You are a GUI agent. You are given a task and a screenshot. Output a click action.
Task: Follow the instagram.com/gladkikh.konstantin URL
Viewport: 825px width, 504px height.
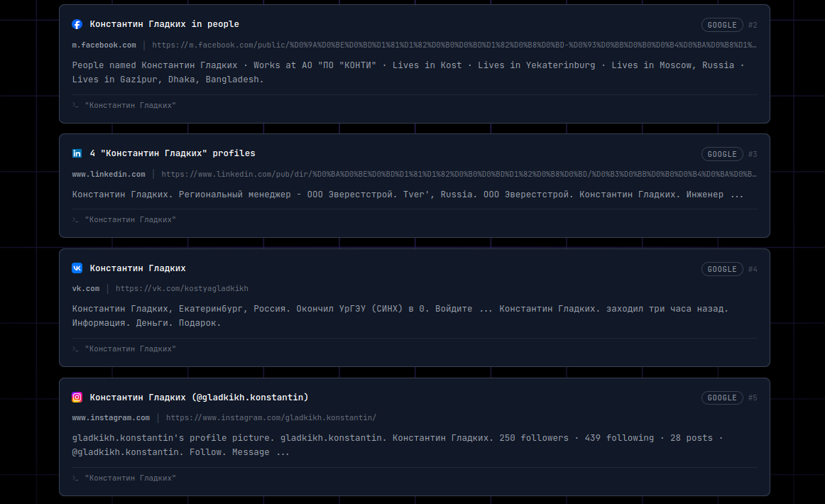click(x=271, y=418)
